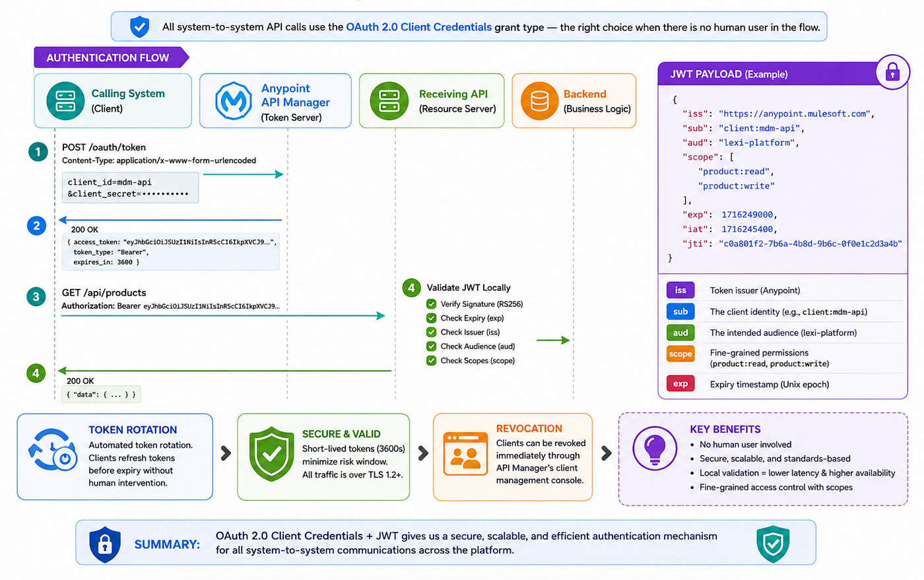Click the client_id=mdm-api request body box

[130, 187]
